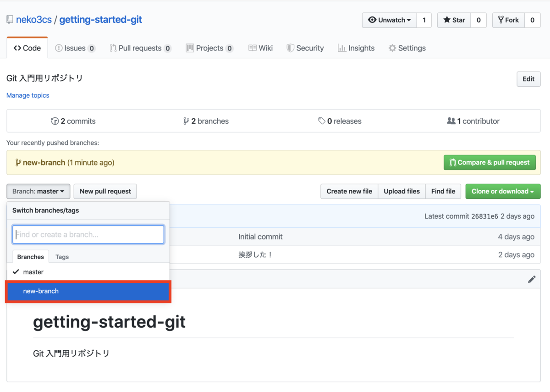550x392 pixels.
Task: Fork the repository
Action: coord(508,20)
